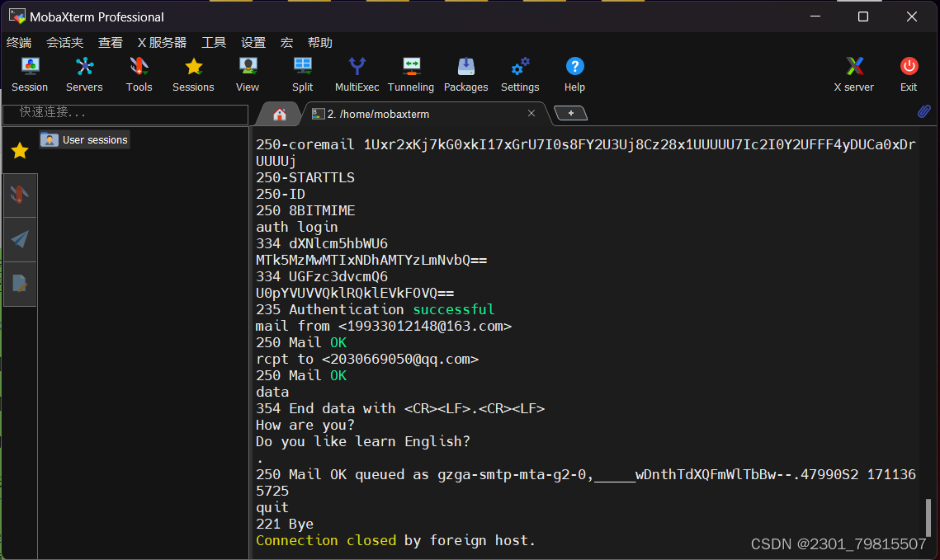Click the '235 Authentication successful' line
940x560 pixels.
tap(376, 309)
